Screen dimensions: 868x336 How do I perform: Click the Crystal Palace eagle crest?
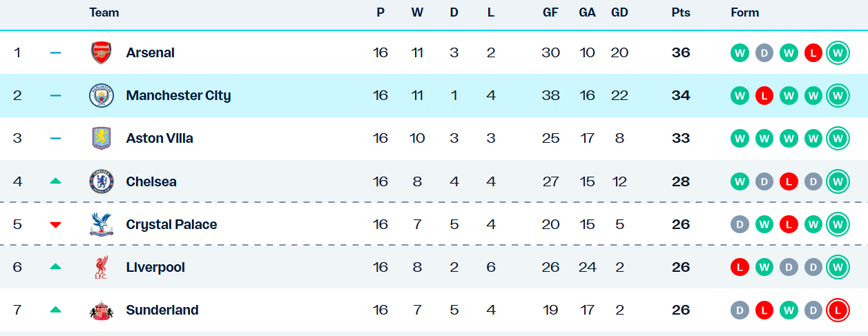(102, 225)
